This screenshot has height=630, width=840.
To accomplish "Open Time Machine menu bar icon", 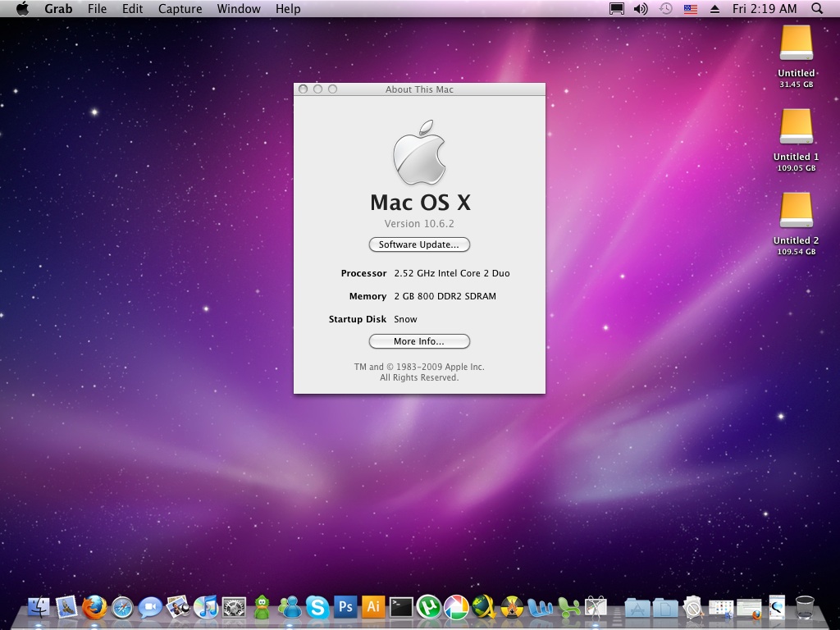I will pyautogui.click(x=666, y=8).
